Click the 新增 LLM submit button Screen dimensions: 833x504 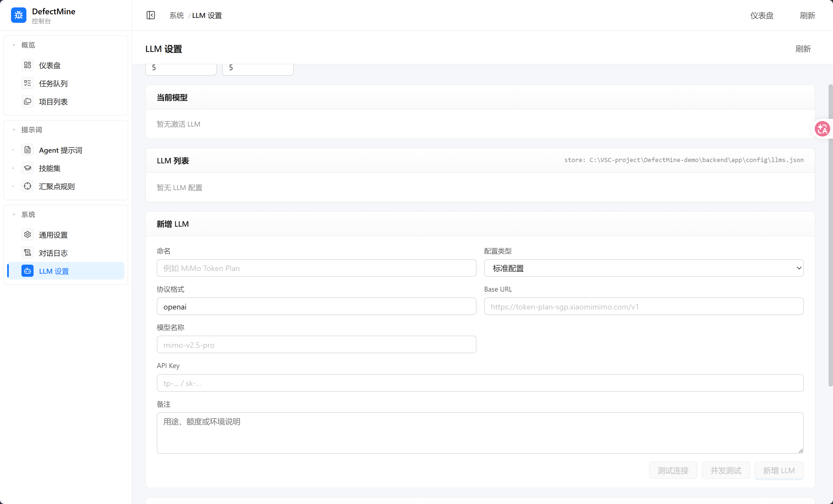[x=779, y=470]
